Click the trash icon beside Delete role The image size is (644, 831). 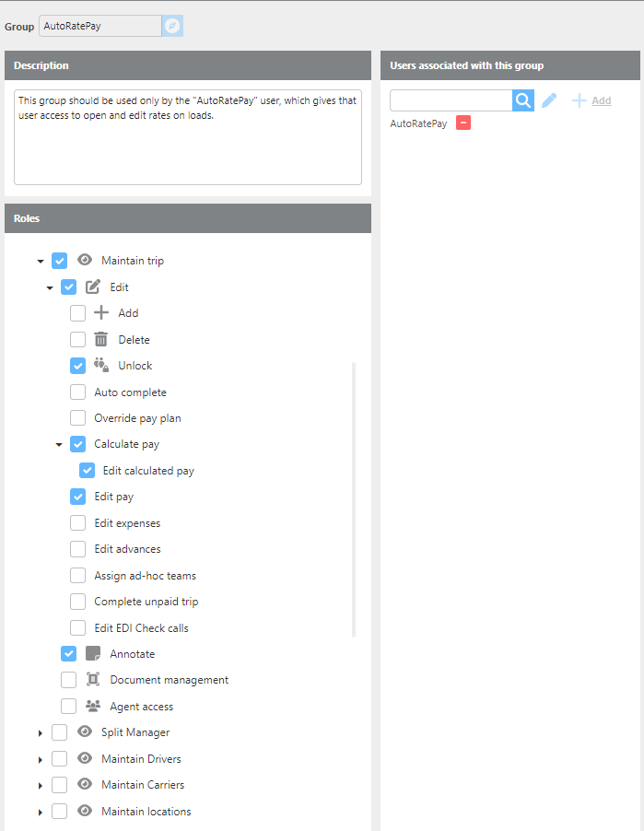tap(101, 339)
